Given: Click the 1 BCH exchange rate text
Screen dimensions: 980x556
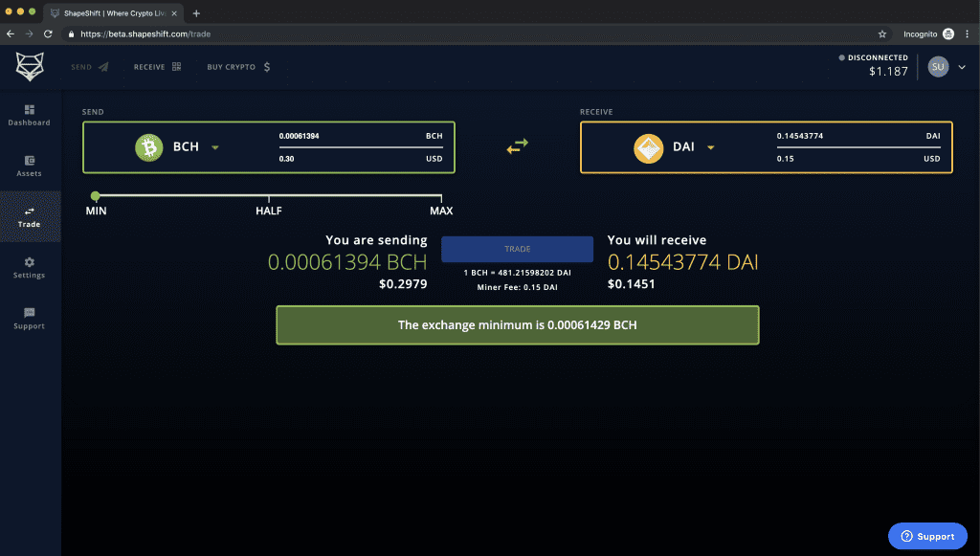Looking at the screenshot, I should pyautogui.click(x=518, y=273).
